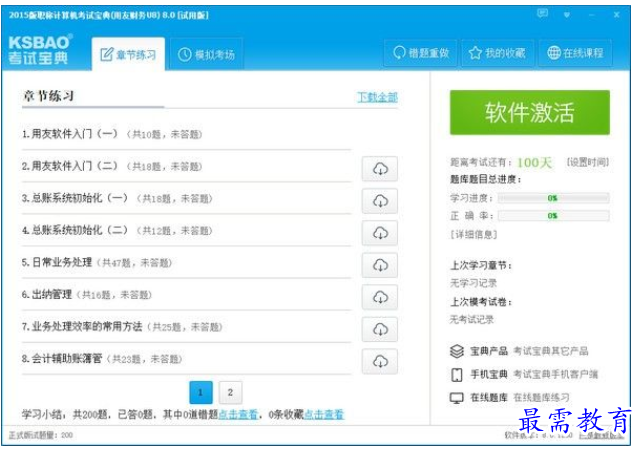Go to page 1 of chapters
This screenshot has width=640, height=452.
(x=201, y=392)
